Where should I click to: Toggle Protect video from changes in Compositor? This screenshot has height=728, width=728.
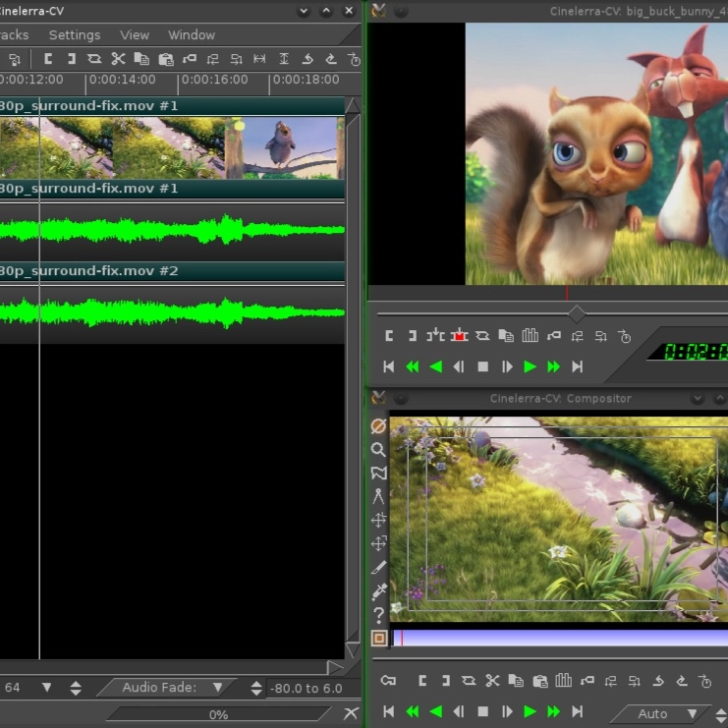click(378, 425)
